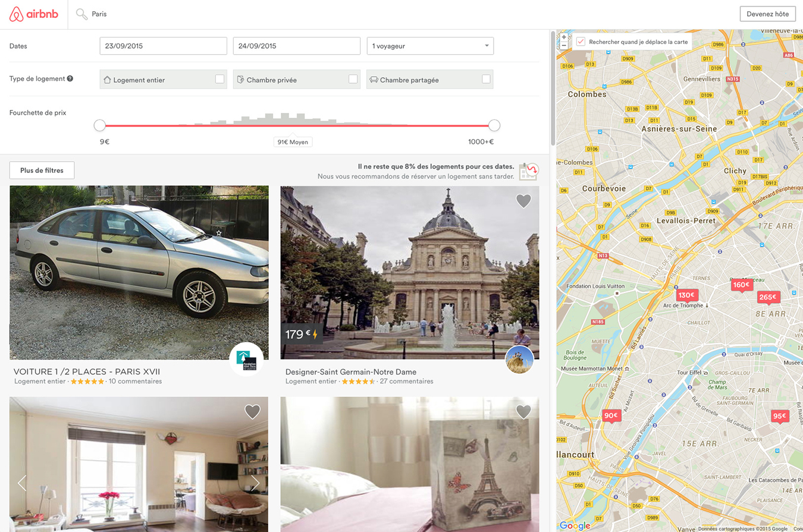Show the next photo of the living room listing
803x532 pixels.
click(x=256, y=483)
